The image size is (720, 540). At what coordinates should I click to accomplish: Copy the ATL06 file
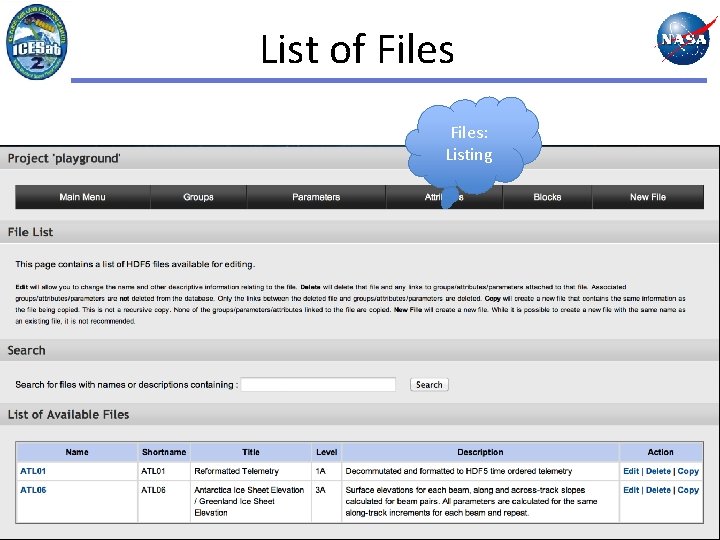pyautogui.click(x=688, y=490)
